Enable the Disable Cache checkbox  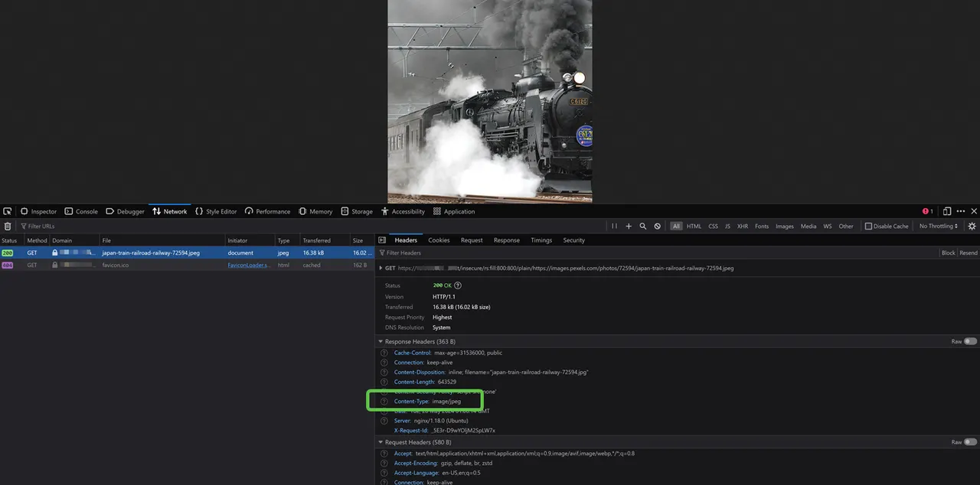click(868, 226)
